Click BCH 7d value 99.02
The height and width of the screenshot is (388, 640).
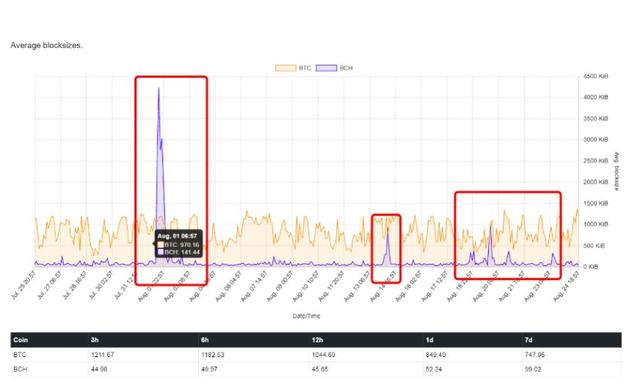(533, 369)
